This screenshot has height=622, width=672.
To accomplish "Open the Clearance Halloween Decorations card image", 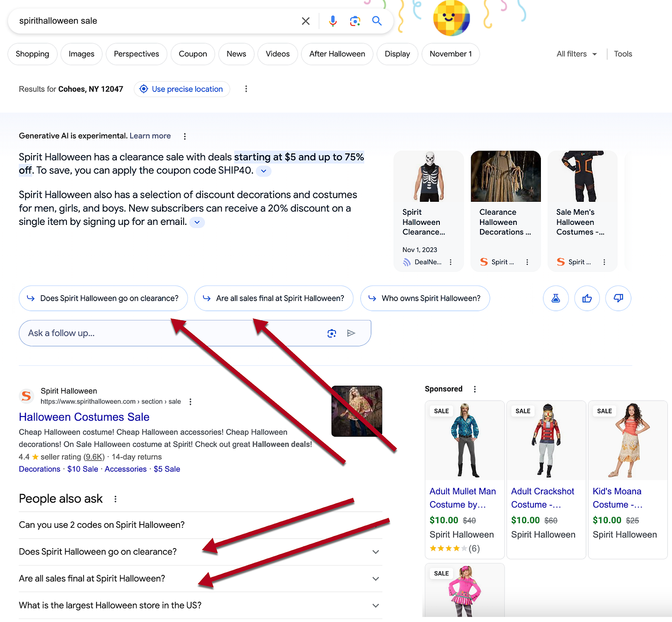I will point(506,176).
